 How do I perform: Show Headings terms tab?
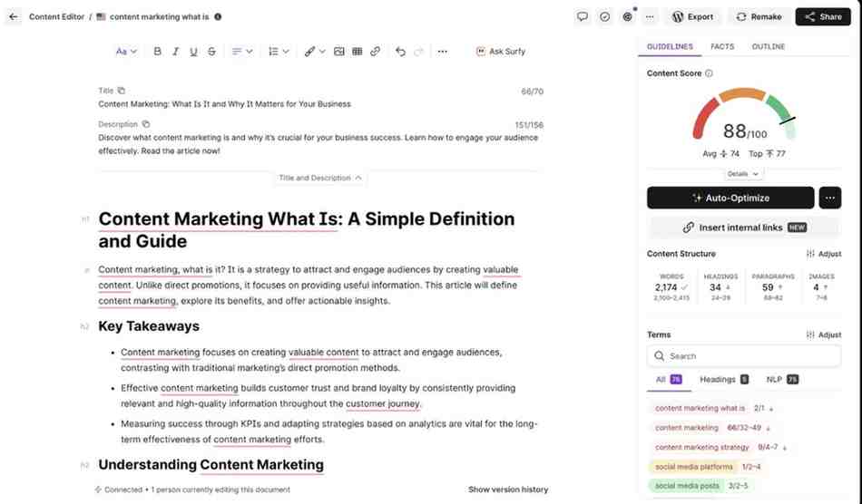[724, 380]
